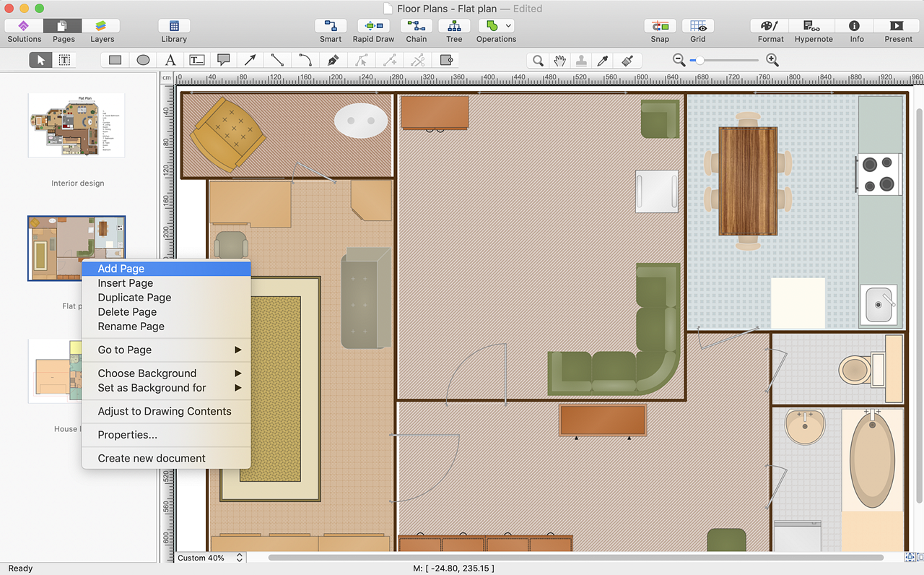The height and width of the screenshot is (575, 924).
Task: Click the zoom slider handle
Action: [x=699, y=60]
